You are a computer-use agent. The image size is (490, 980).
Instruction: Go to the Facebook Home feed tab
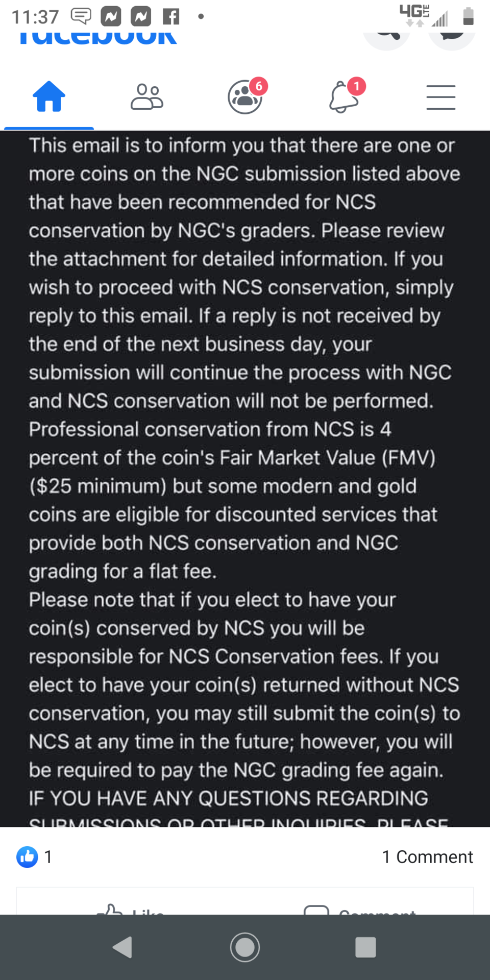49,97
